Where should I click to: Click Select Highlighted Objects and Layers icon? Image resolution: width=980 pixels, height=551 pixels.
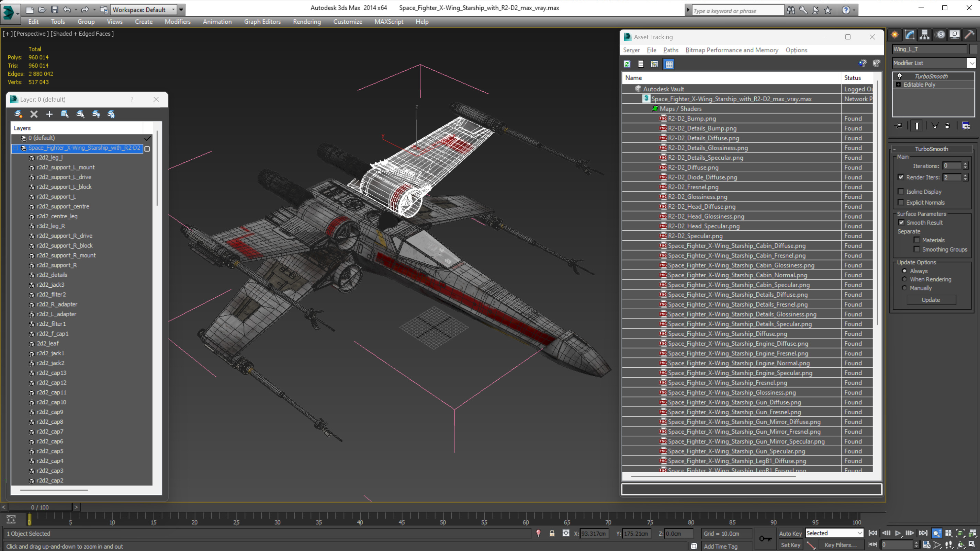click(x=65, y=114)
